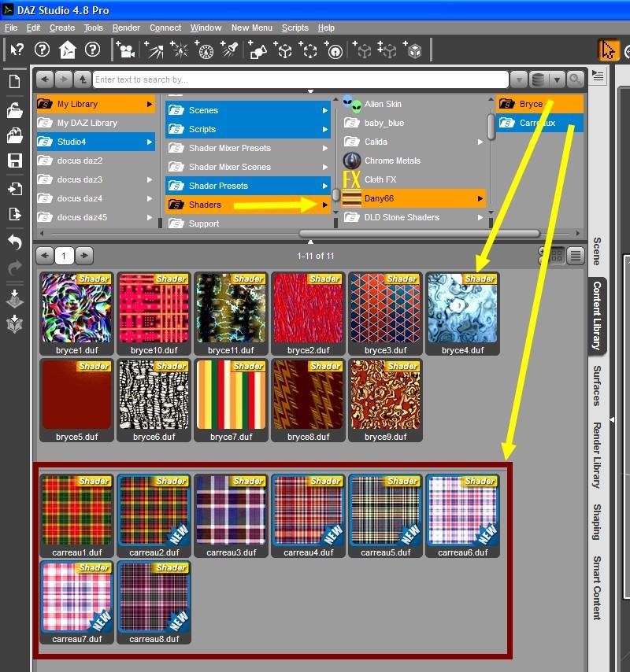Click the page number 1 field
The height and width of the screenshot is (672, 630).
[64, 256]
